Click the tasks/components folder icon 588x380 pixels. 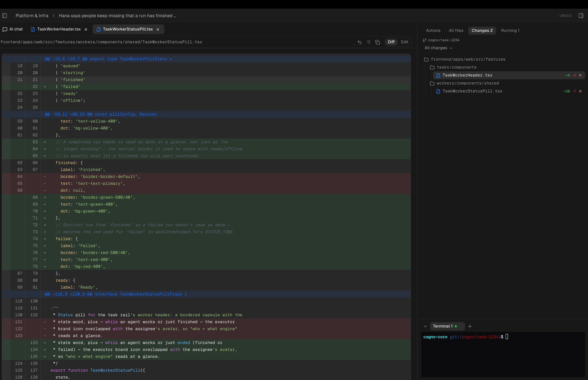click(432, 67)
